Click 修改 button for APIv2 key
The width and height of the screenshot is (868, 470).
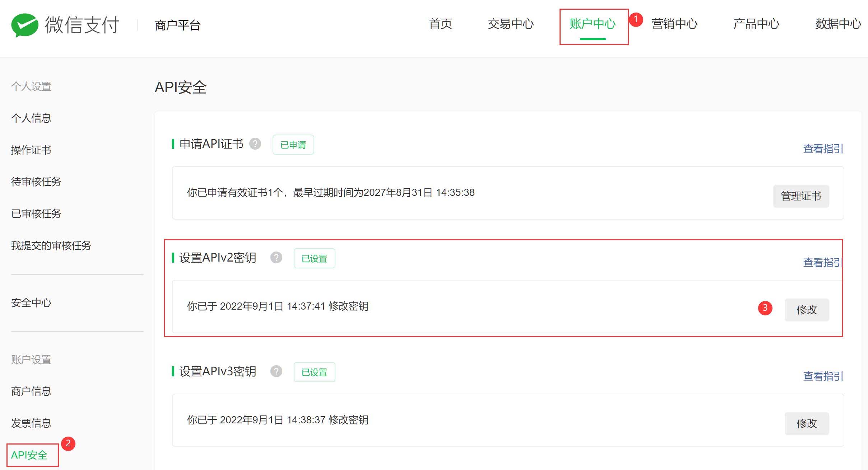(806, 310)
